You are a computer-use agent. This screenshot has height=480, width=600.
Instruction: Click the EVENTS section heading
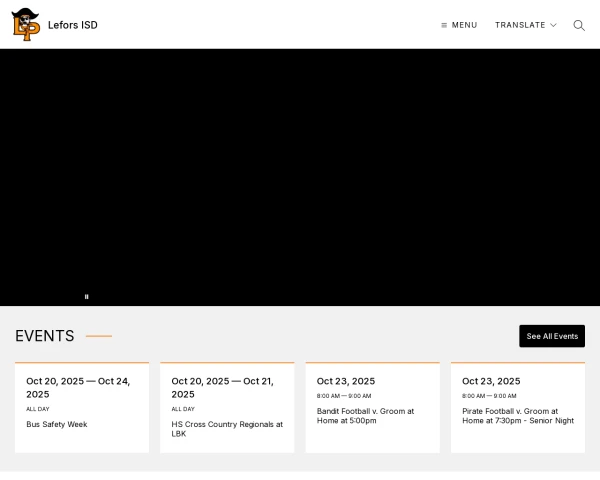[45, 336]
